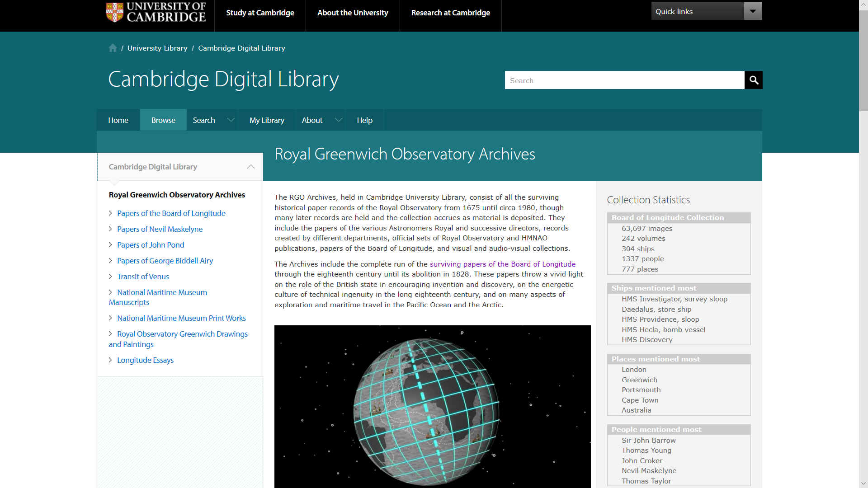Open the Search tab

click(204, 120)
